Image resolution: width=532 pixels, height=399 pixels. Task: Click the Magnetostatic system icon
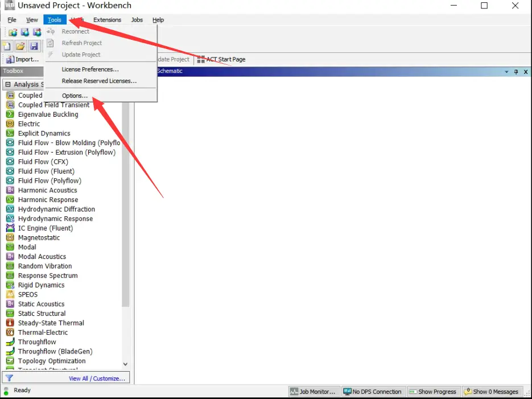pos(10,237)
